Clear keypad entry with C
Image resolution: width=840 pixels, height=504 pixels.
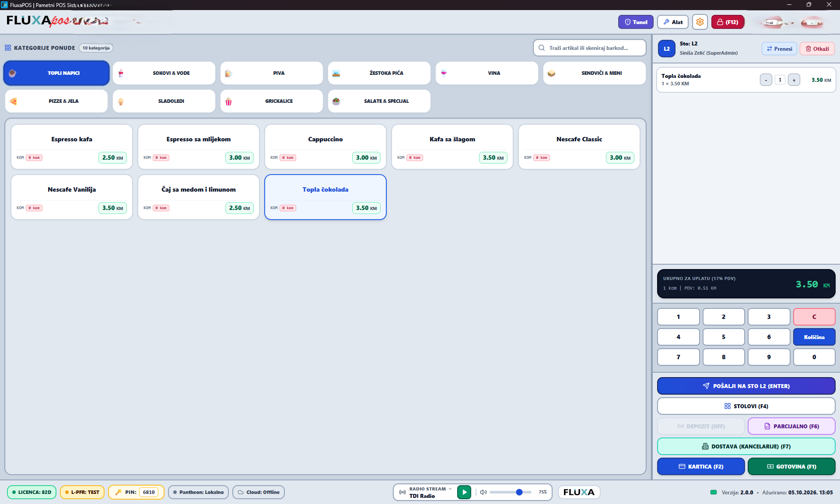[x=814, y=317]
